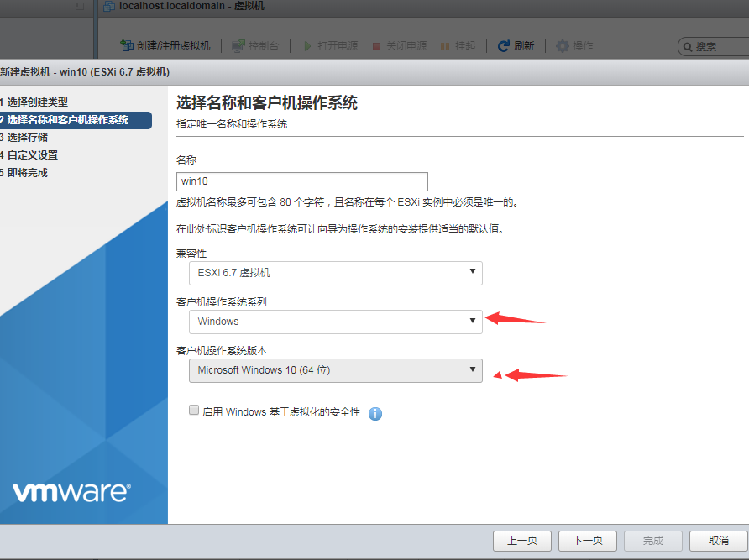Viewport: 749px width, 560px height.
Task: Click the info icon beside virtualization-based security
Action: [x=375, y=413]
